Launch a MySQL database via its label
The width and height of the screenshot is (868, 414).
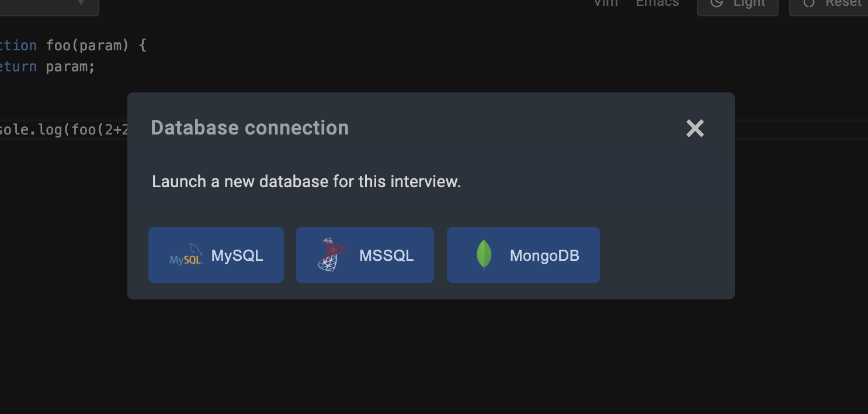pyautogui.click(x=237, y=256)
